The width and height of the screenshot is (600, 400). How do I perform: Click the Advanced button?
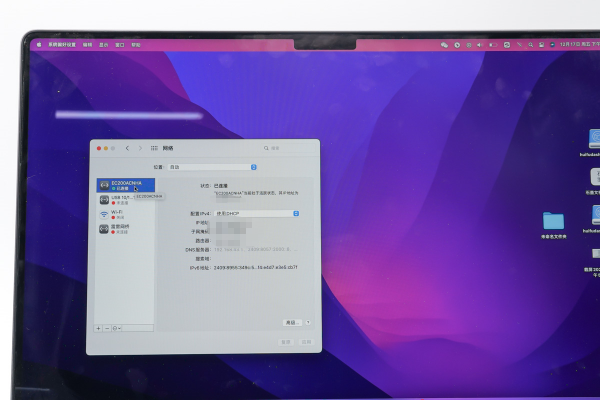[291, 322]
